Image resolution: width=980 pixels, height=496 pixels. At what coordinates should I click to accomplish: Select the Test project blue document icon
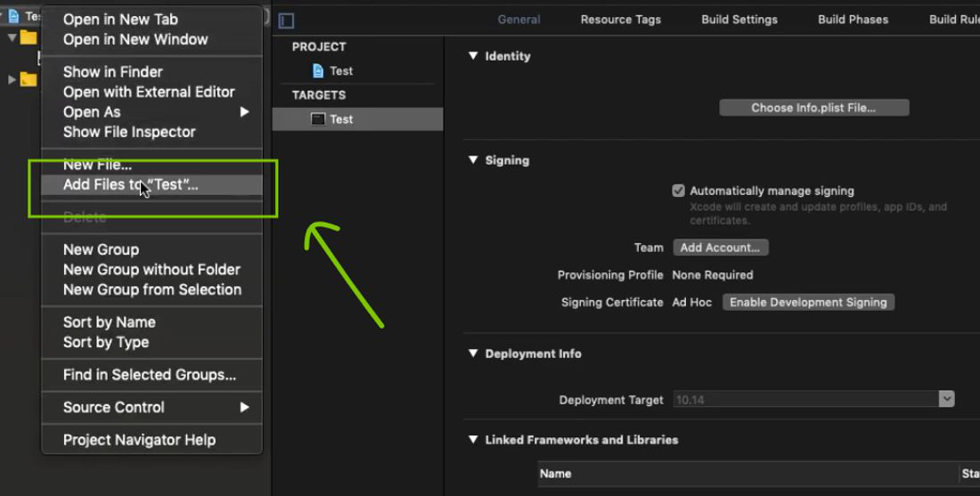click(x=318, y=70)
